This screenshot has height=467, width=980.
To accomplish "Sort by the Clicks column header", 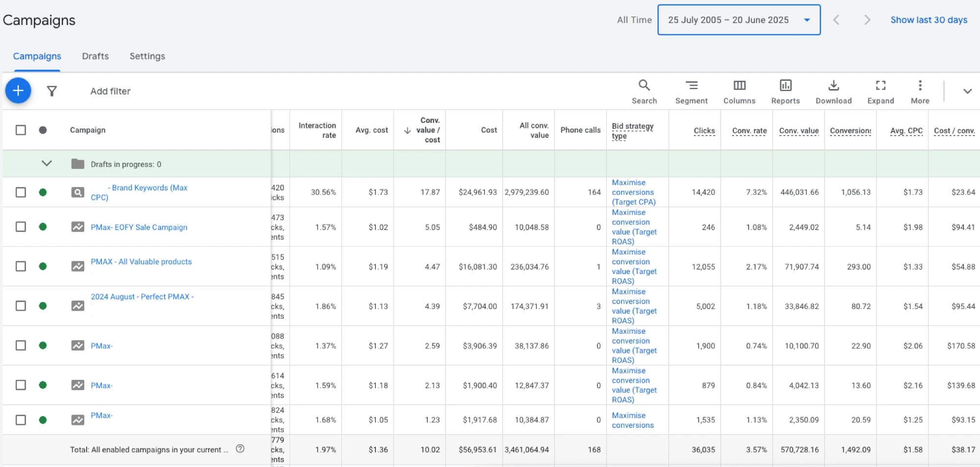I will [x=704, y=131].
